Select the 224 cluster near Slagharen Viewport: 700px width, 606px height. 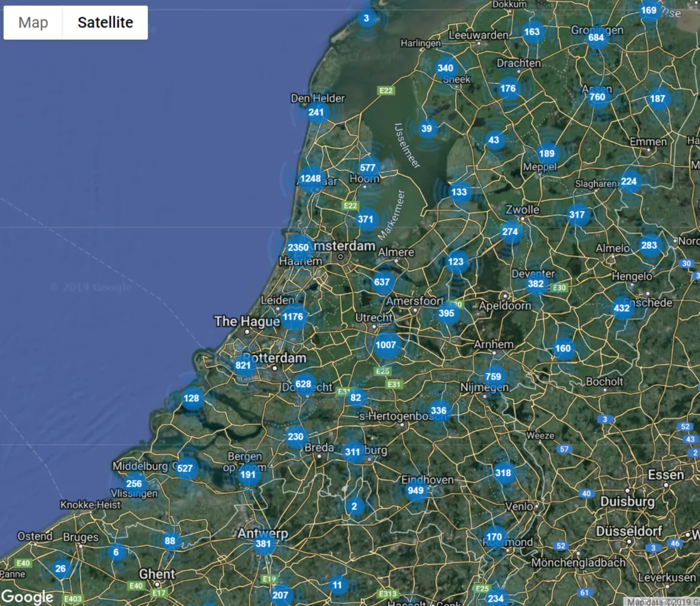tap(629, 181)
